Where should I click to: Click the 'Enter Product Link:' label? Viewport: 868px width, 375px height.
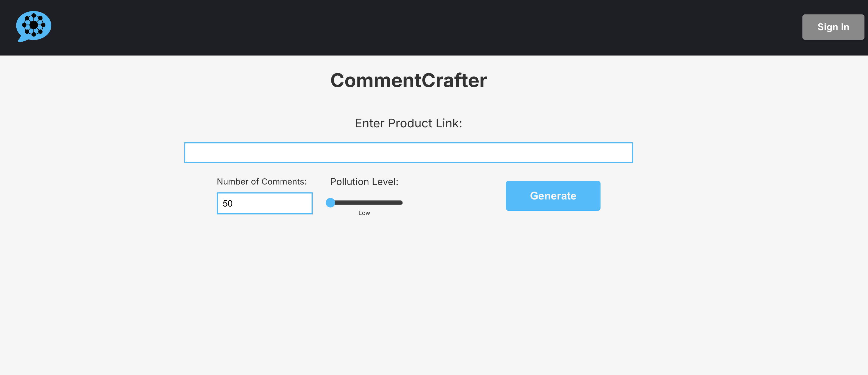click(408, 123)
